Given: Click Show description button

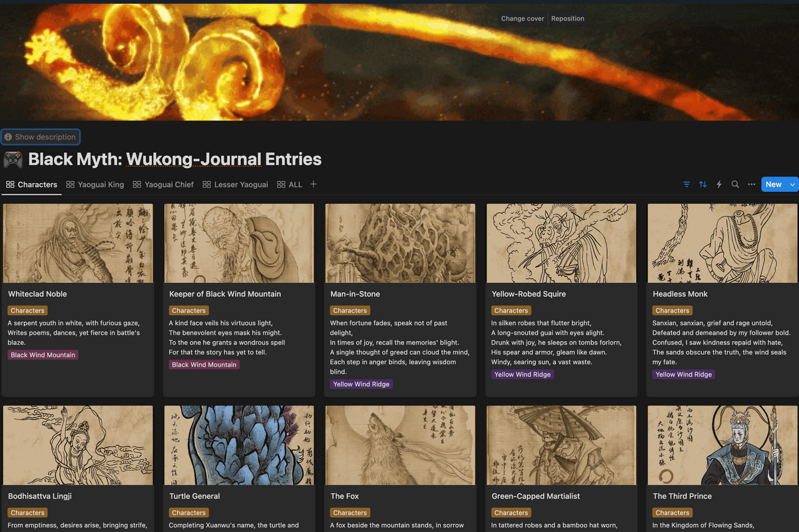Looking at the screenshot, I should [40, 137].
